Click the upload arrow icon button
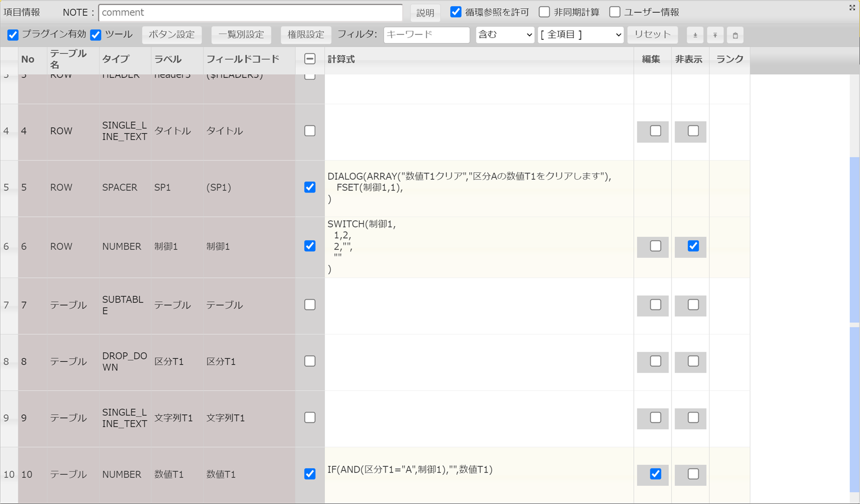This screenshot has height=504, width=860. (715, 35)
